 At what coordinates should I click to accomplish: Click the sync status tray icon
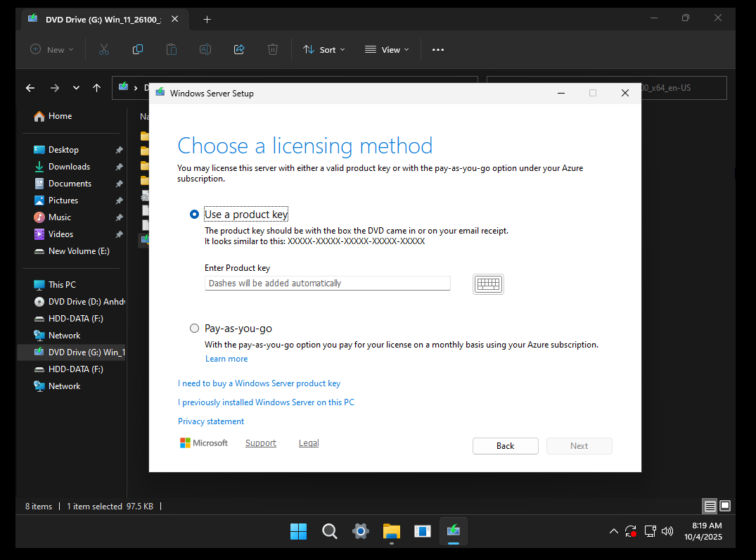(631, 532)
